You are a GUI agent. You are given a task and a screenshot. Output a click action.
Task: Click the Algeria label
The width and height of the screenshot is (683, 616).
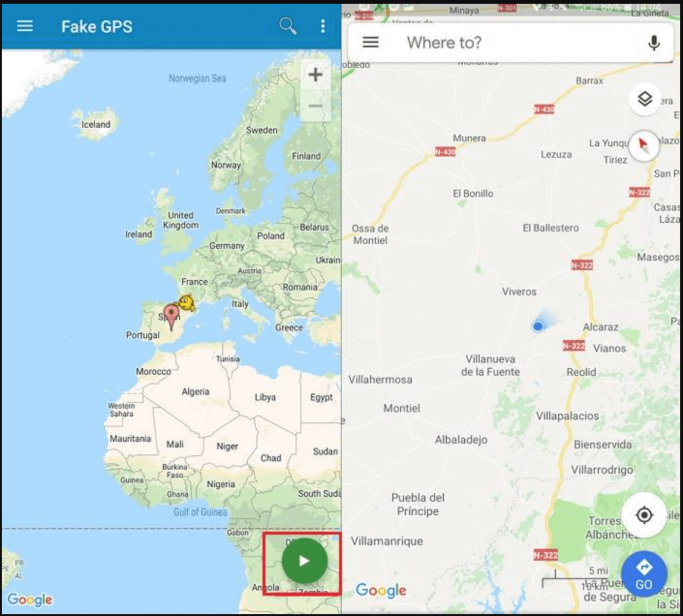195,392
